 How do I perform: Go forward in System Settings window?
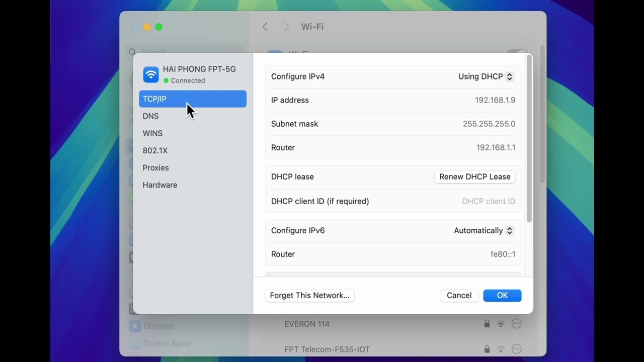click(286, 27)
